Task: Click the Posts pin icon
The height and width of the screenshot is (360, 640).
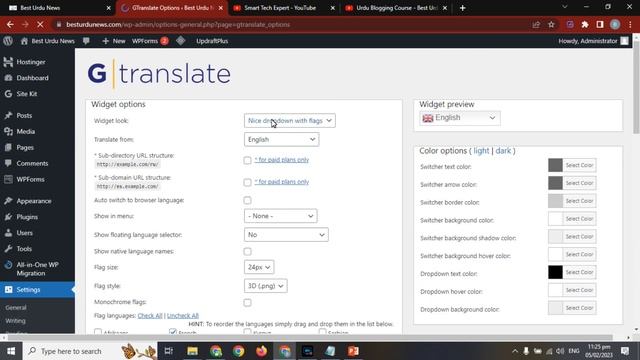Action: tap(8, 116)
